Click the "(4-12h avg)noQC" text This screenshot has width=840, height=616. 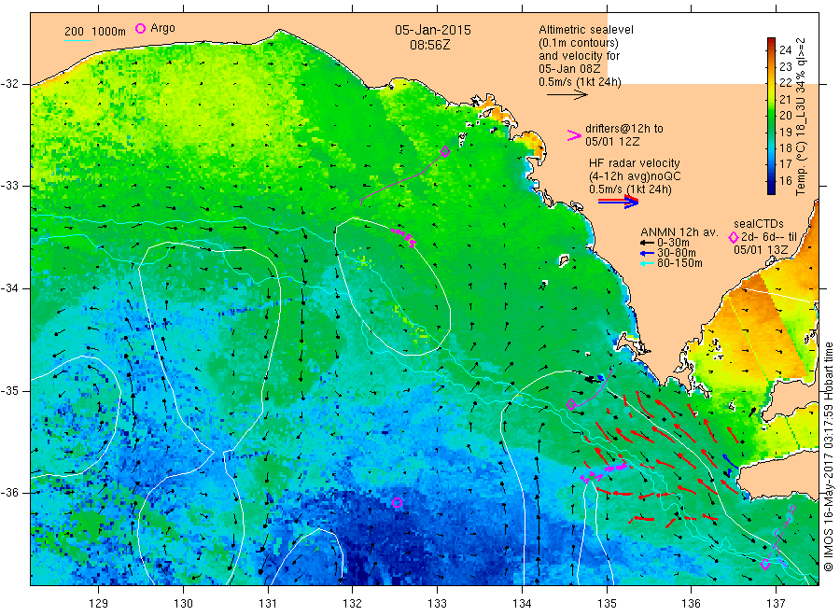tap(635, 176)
